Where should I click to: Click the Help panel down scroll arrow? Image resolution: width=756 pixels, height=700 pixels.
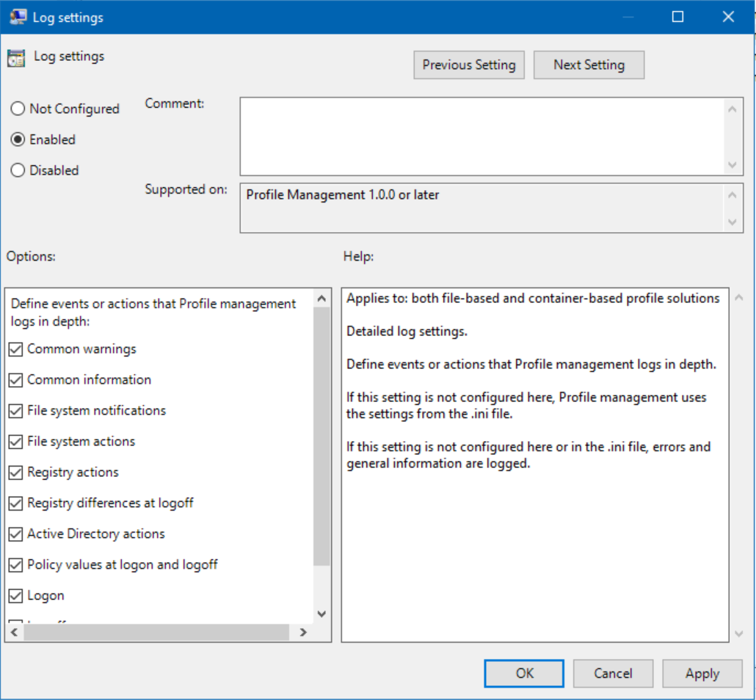point(738,633)
